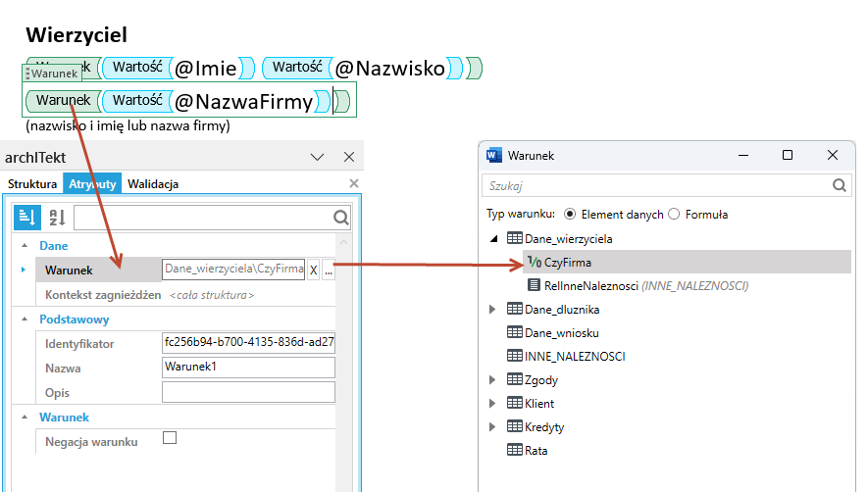Click Wartość tag before @Nazwisko
Screen dimensions: 868x492
(x=297, y=67)
